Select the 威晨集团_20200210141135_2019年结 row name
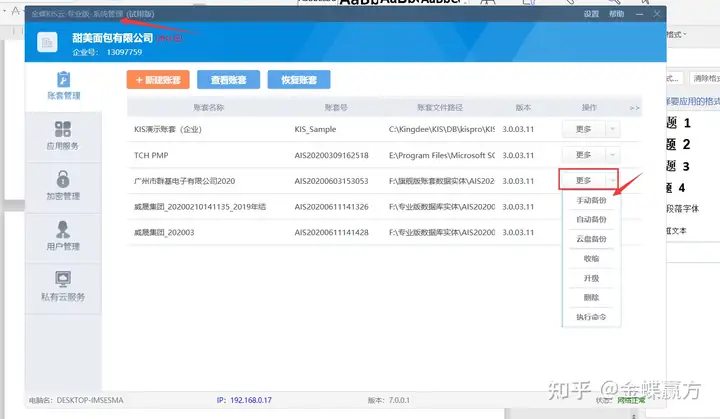 [x=200, y=207]
